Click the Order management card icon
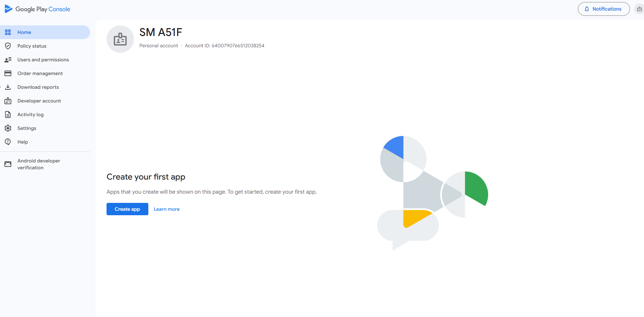The width and height of the screenshot is (644, 317). (8, 73)
